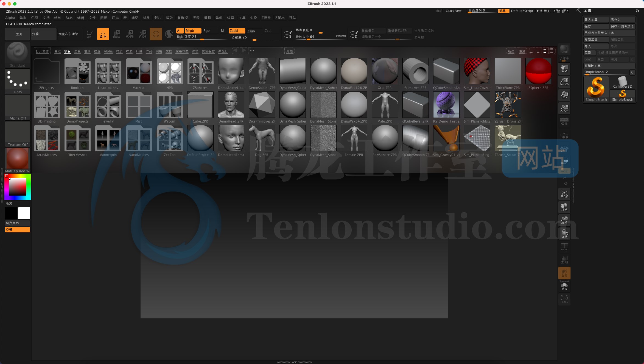The height and width of the screenshot is (364, 644).
Task: Click the 旋转 (Rotate) view icon
Action: (x=564, y=234)
